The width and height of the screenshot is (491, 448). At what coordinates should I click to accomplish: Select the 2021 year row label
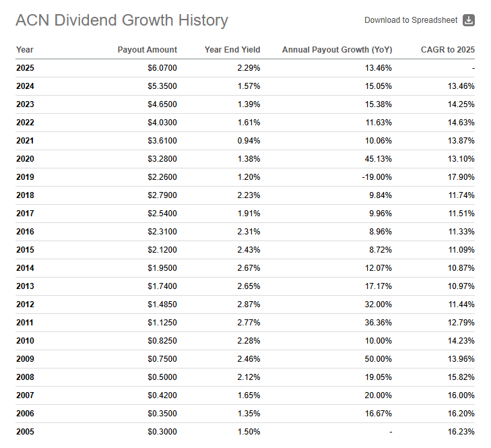point(25,141)
